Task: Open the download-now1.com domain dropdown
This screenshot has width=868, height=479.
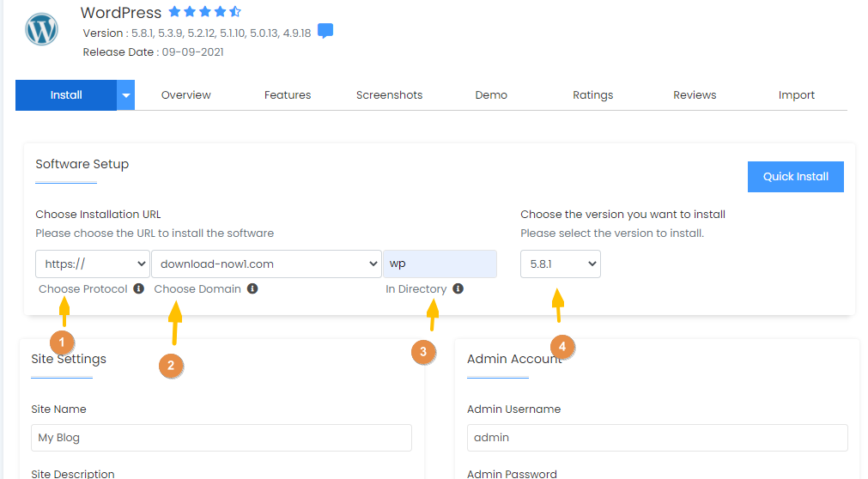Action: (266, 264)
